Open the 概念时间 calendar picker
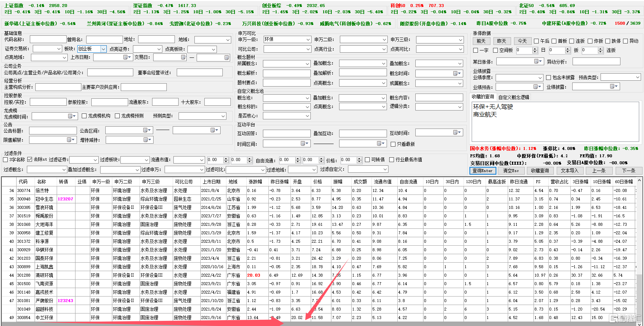This screenshot has height=326, width=644. pos(457,73)
